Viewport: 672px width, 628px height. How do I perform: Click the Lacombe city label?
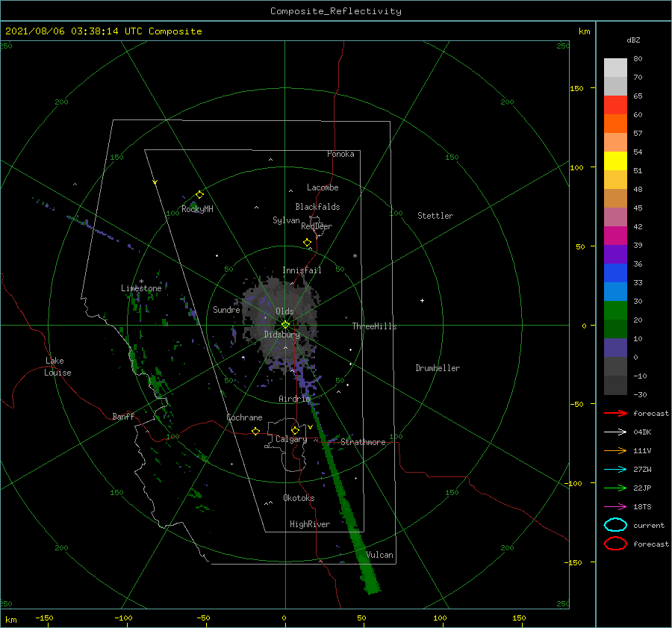tap(323, 187)
